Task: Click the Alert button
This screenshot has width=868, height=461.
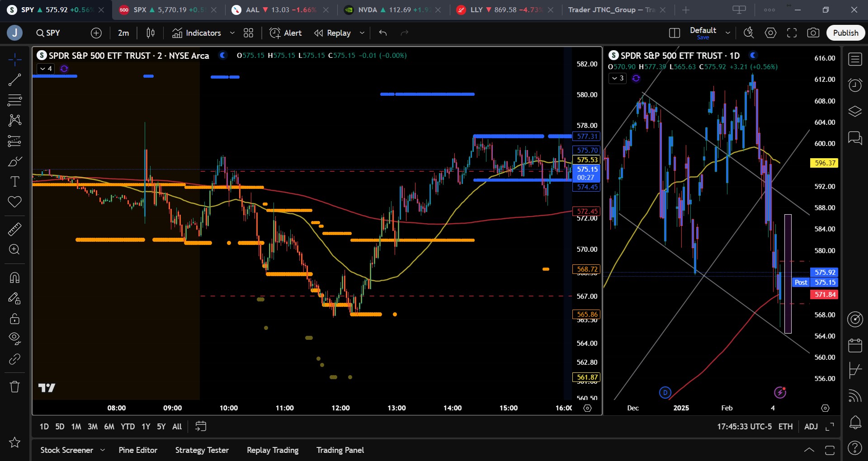Action: 286,33
